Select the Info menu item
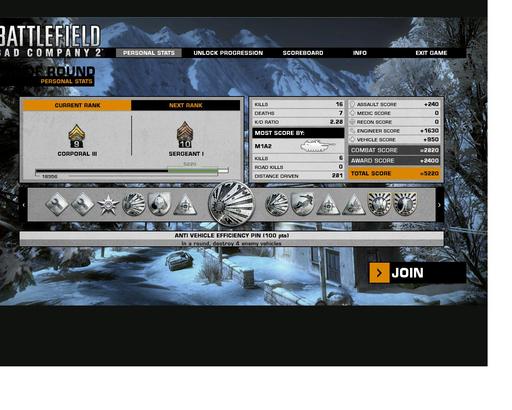Screen dimensions: 512x410 pos(360,53)
